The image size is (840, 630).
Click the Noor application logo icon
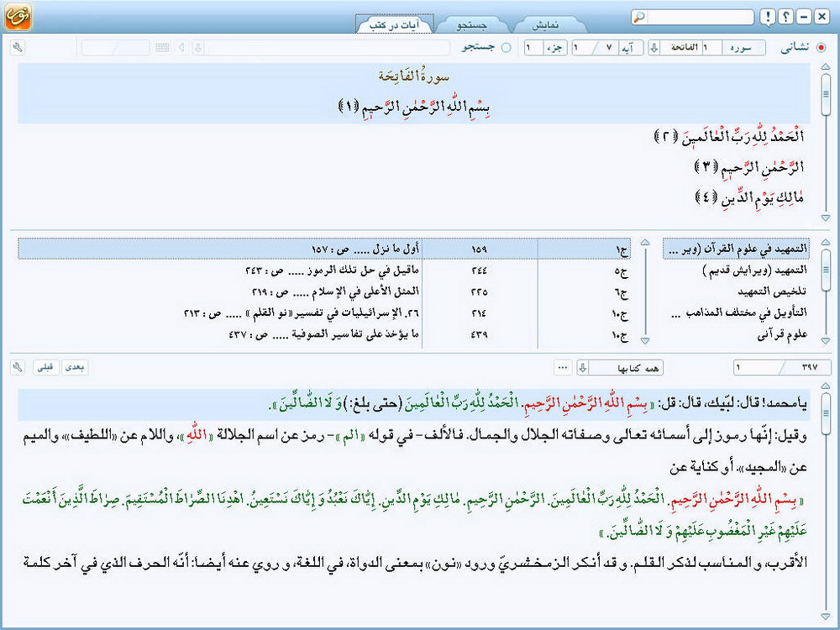(18, 17)
